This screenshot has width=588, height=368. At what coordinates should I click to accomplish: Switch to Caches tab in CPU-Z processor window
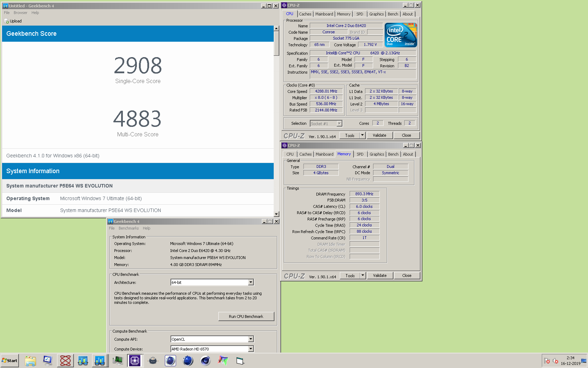coord(305,14)
